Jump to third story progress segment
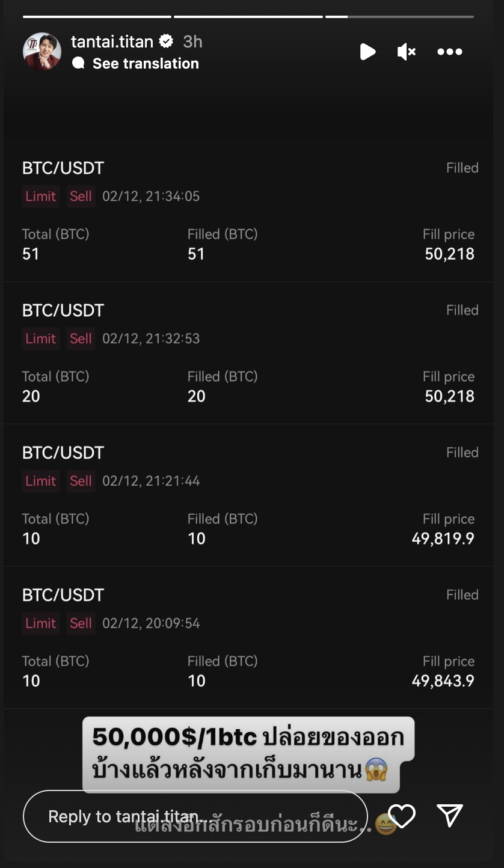Image resolution: width=504 pixels, height=868 pixels. (399, 17)
